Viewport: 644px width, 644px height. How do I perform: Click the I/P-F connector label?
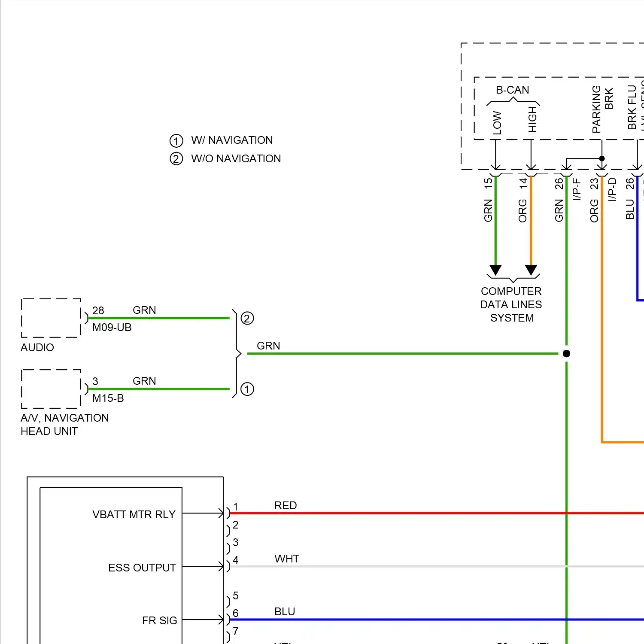(x=577, y=189)
